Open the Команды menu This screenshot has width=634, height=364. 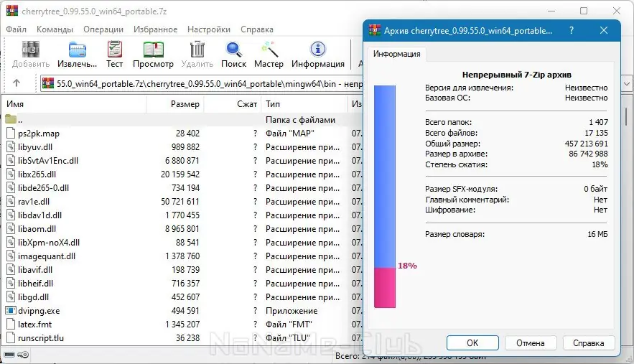(x=55, y=29)
